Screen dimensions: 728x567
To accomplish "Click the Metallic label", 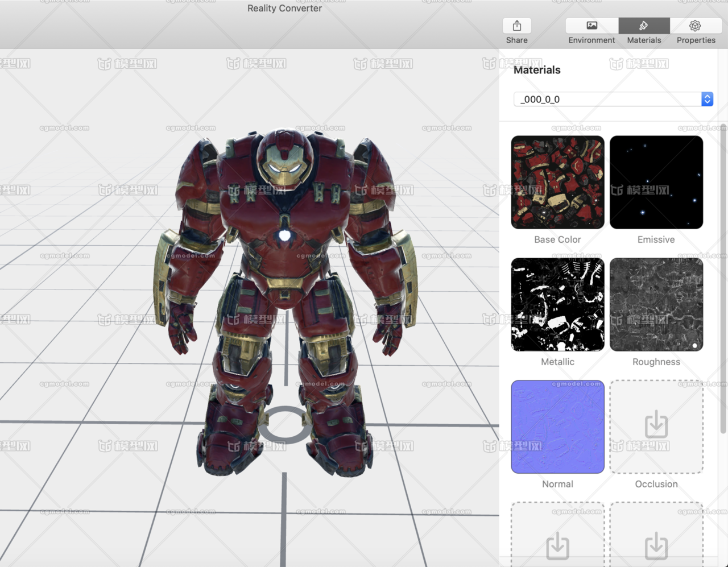I will [557, 362].
